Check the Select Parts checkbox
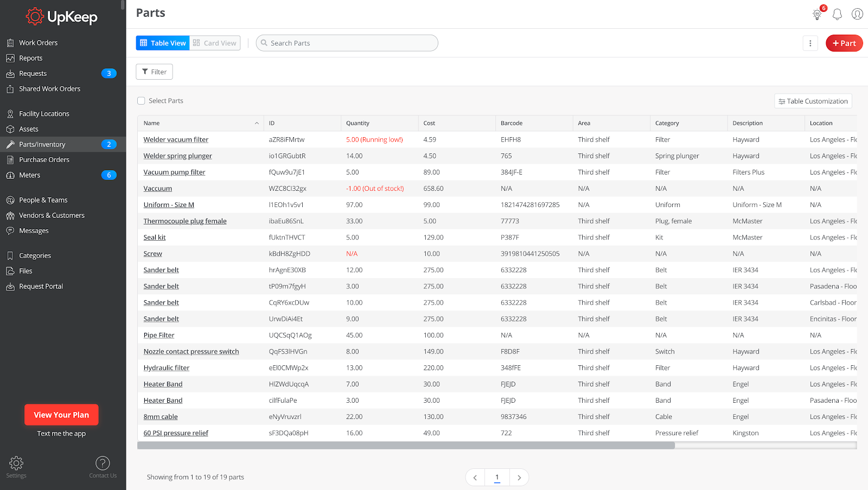The image size is (868, 490). point(141,100)
